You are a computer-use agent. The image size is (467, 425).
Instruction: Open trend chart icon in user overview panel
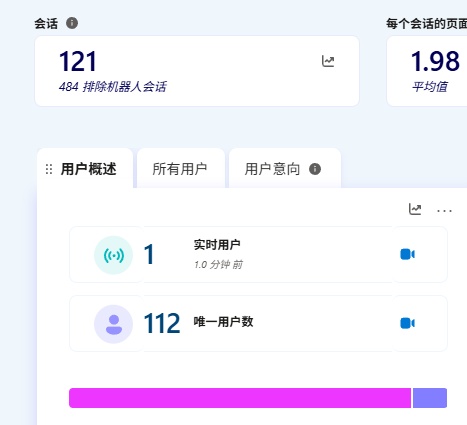pyautogui.click(x=415, y=209)
